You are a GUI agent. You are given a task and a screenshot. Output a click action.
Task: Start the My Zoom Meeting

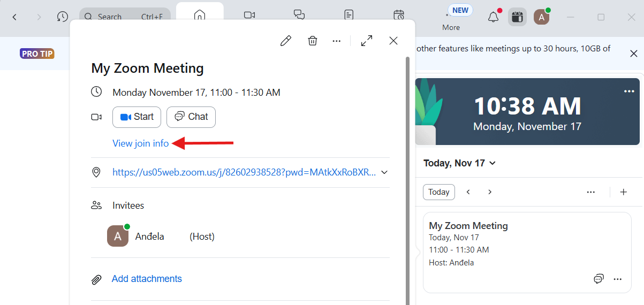(x=137, y=117)
